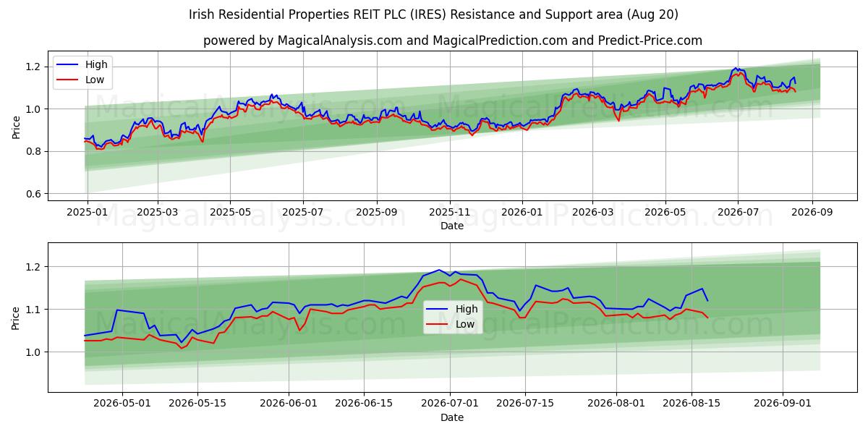
Task: Click 'High' in the bottom chart legend
Action: point(467,309)
